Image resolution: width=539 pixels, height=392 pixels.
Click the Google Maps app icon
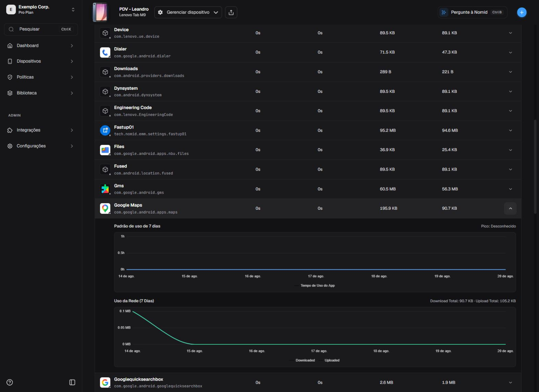pyautogui.click(x=105, y=208)
